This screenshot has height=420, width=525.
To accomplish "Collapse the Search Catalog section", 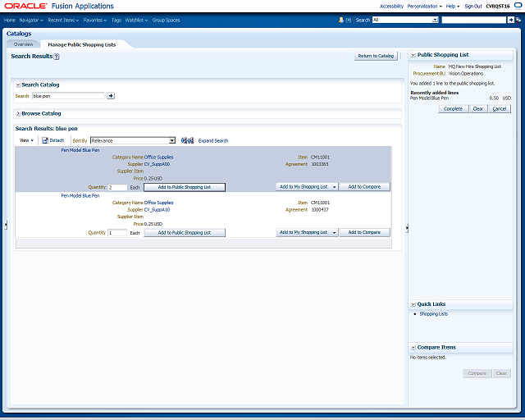I will 18,85.
